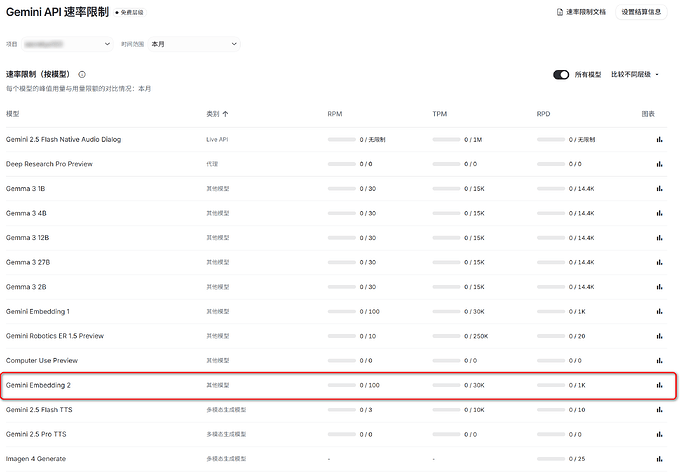Select the Gemma 3 1B model name
The height and width of the screenshot is (474, 689).
25,189
